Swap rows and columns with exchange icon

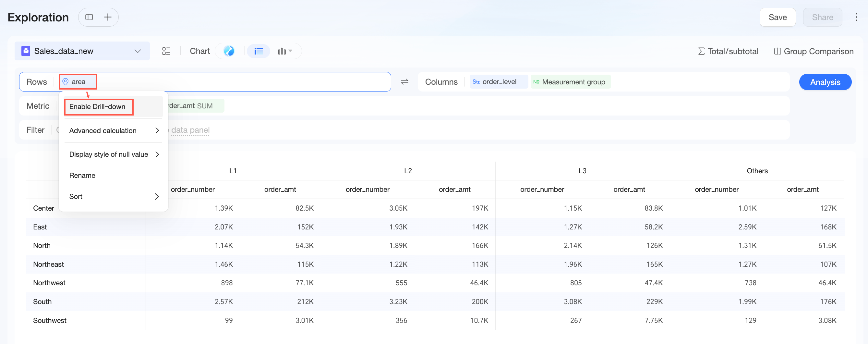pos(404,82)
